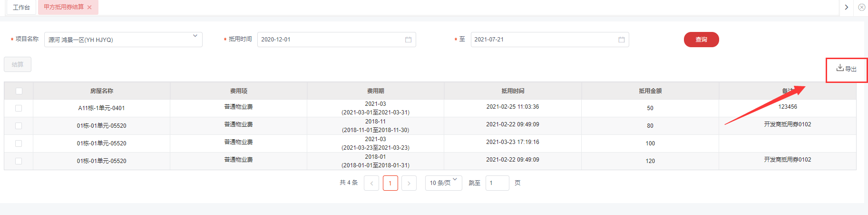Select the 甲方抵用券结算 tab

click(x=64, y=7)
